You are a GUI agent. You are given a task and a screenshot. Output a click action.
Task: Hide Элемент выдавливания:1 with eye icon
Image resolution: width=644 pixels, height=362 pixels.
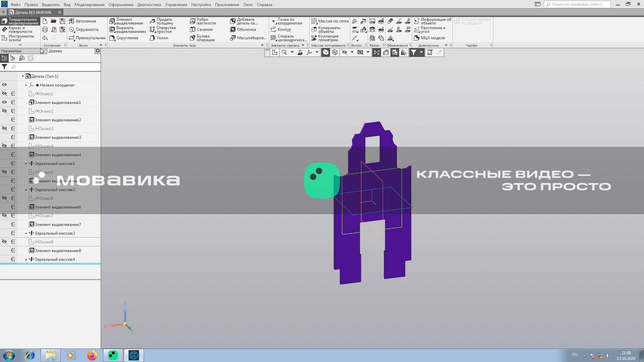pos(4,102)
